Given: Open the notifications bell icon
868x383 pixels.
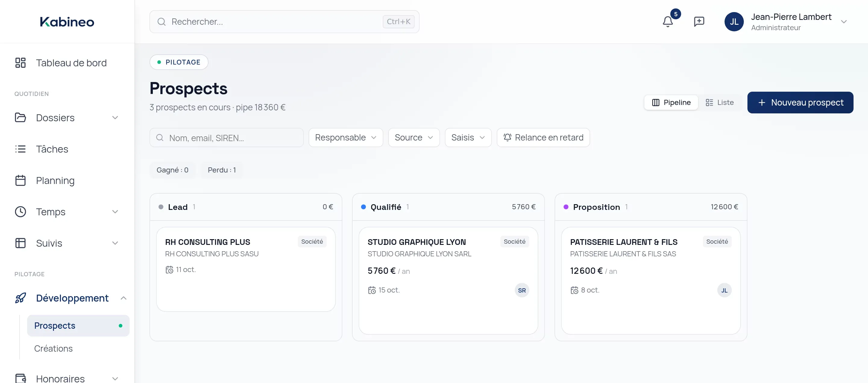Looking at the screenshot, I should (668, 22).
